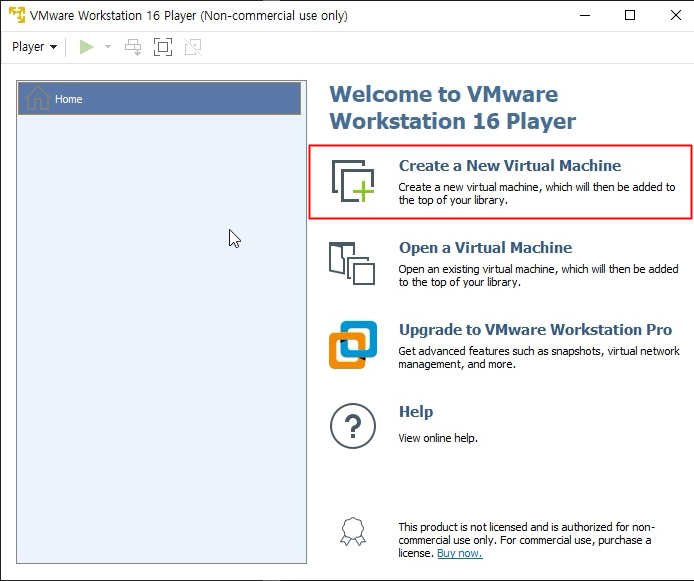Expand the power options arrow beside Play
The width and height of the screenshot is (694, 581).
(x=108, y=47)
